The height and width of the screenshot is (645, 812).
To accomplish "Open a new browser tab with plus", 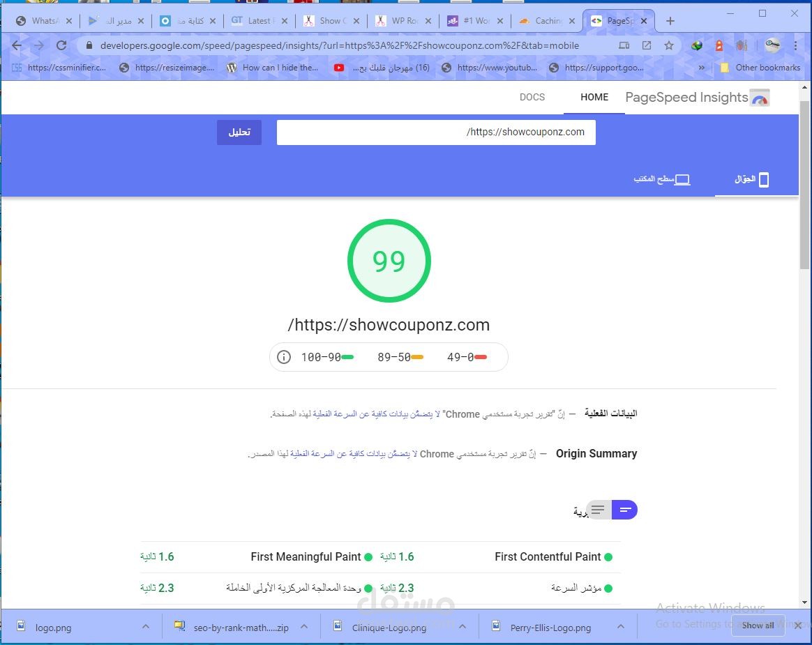I will 670,21.
